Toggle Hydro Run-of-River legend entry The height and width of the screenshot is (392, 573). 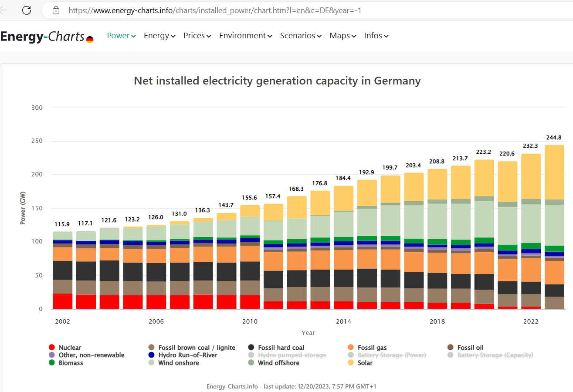point(183,355)
